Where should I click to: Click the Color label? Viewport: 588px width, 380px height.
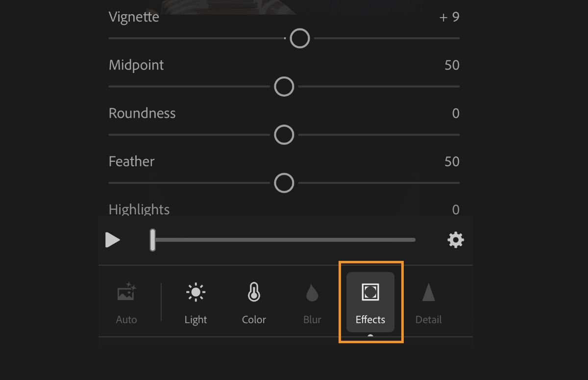coord(254,319)
